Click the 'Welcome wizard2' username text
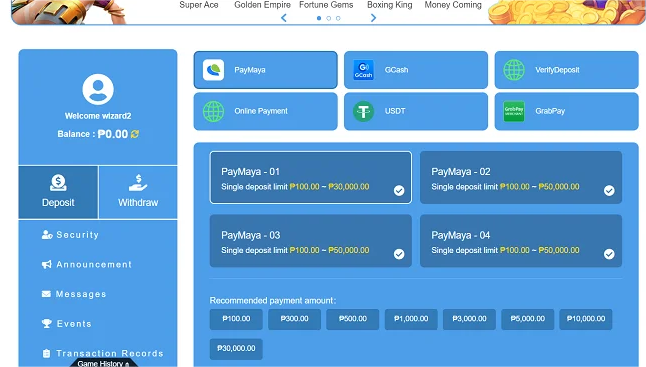Screen dimensions: 646x367 [98, 116]
